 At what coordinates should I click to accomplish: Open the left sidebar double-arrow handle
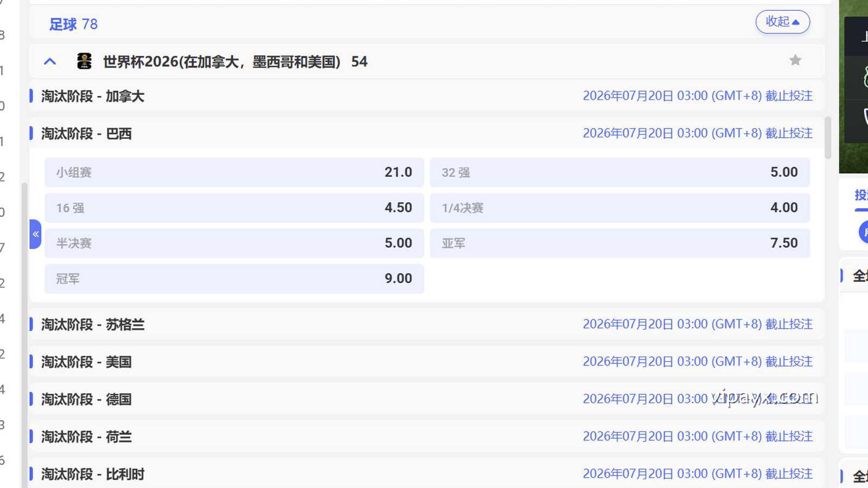tap(35, 234)
